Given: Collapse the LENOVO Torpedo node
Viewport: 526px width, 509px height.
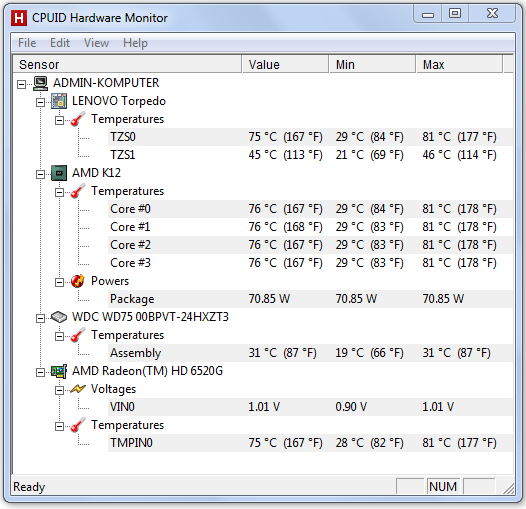Looking at the screenshot, I should pyautogui.click(x=40, y=102).
